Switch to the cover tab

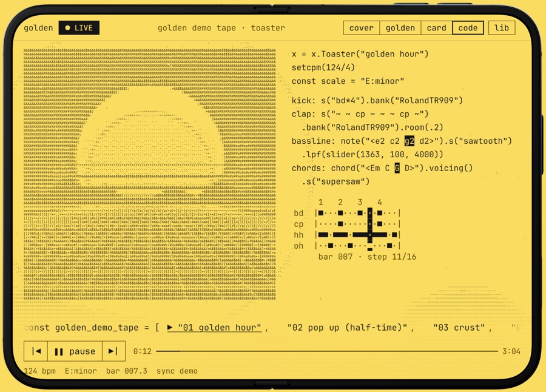click(x=362, y=28)
